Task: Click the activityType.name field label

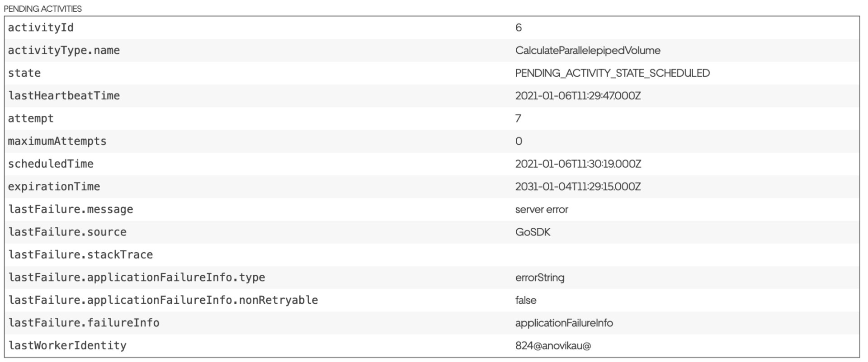Action: [64, 50]
